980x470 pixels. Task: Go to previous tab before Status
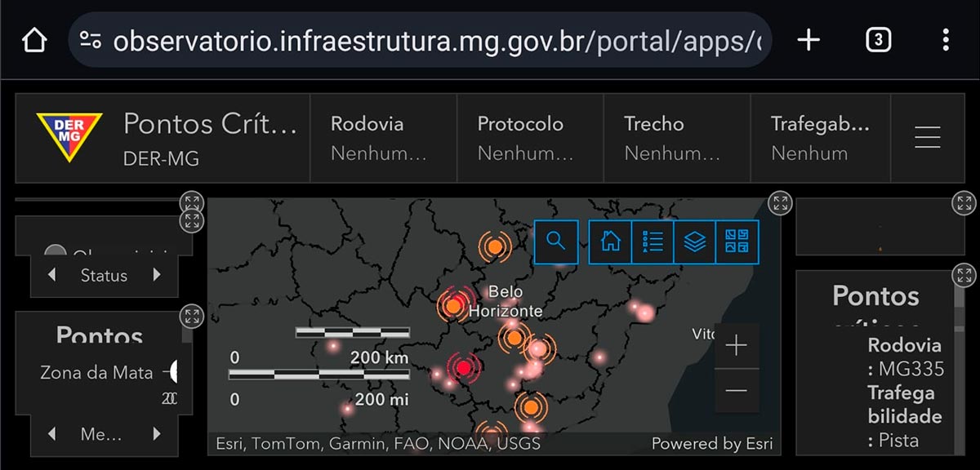tap(52, 276)
